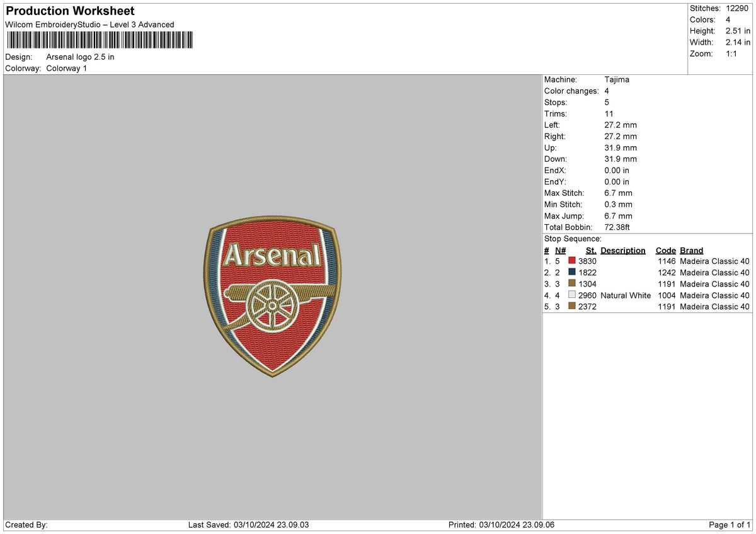Click the Machine: Tajima value
This screenshot has height=534, width=756.
[617, 79]
